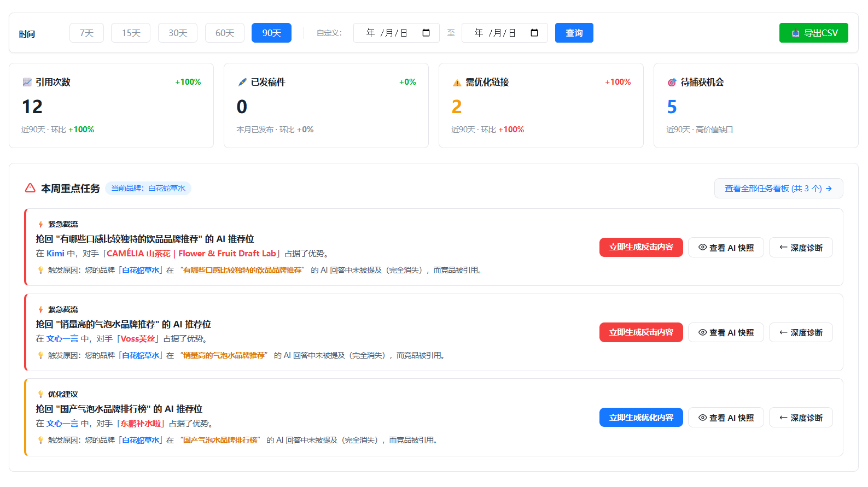
Task: Click the 文心一言 link in the 国产气泡水品牌排行榜 task
Action: click(62, 424)
